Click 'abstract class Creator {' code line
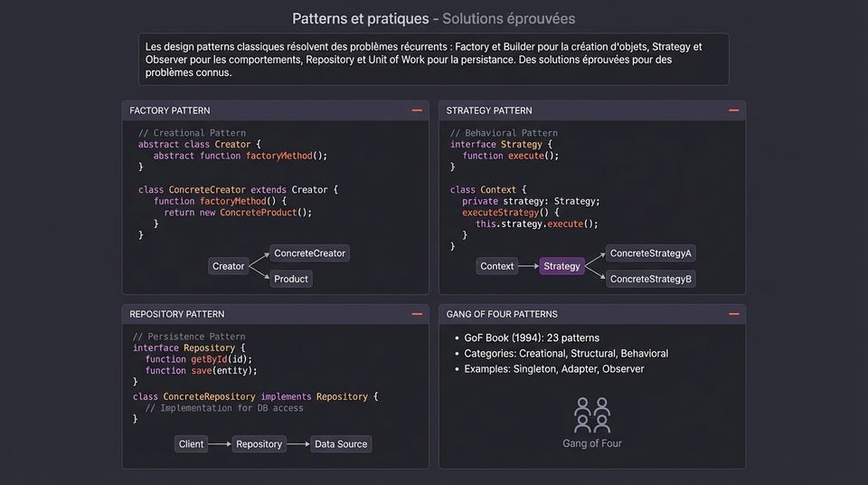Screen dimensions: 868x485 199,144
